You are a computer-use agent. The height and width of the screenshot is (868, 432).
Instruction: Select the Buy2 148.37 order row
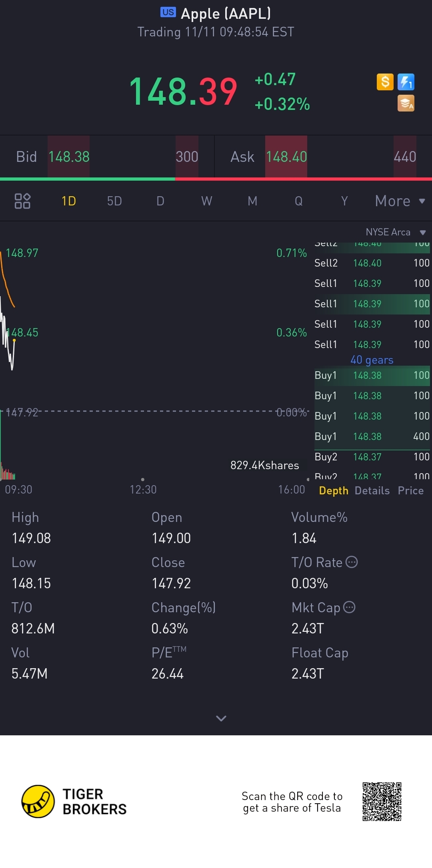(372, 457)
